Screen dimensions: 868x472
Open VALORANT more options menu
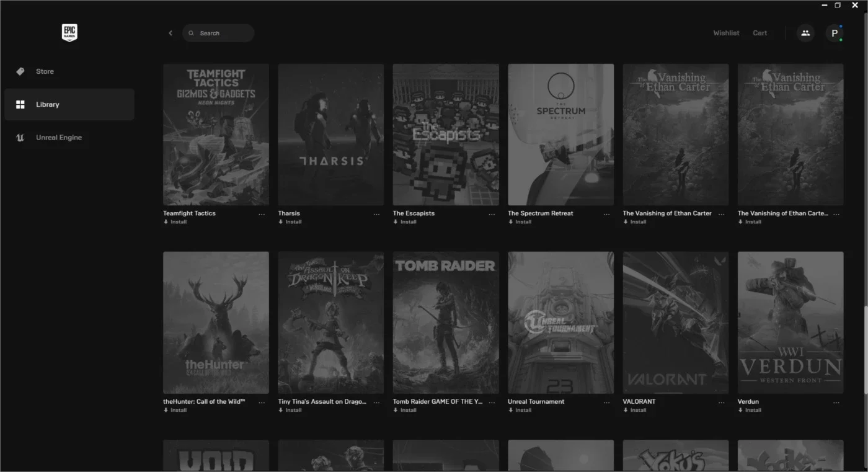(x=721, y=403)
